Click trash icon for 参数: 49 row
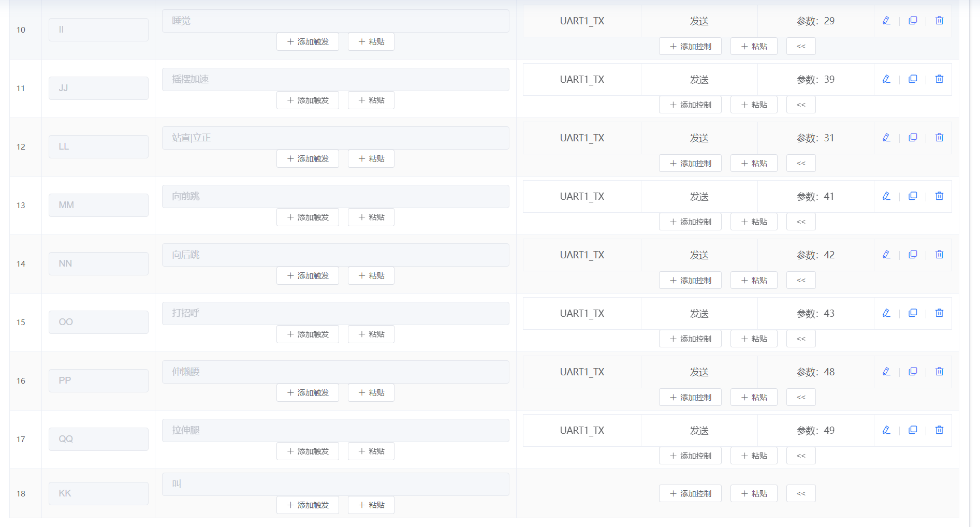The image size is (980, 527). [x=939, y=430]
